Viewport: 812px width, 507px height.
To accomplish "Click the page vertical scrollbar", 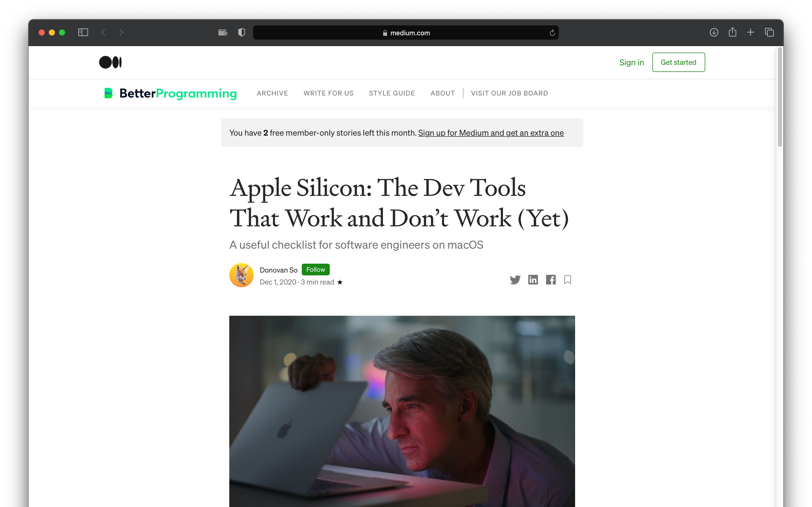I will point(780,97).
